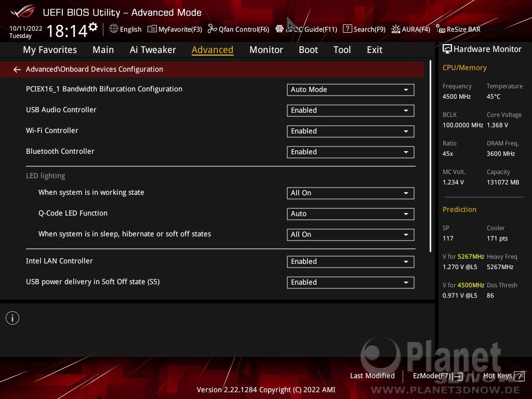532x399 pixels.
Task: Select the Advanced tab
Action: pyautogui.click(x=212, y=50)
